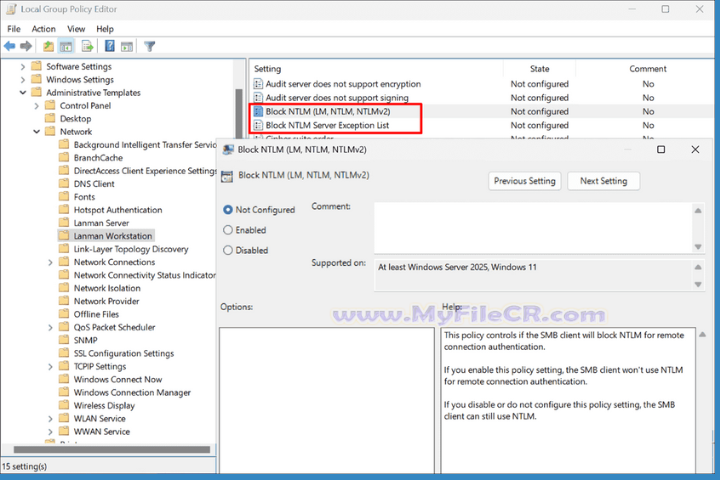The height and width of the screenshot is (480, 720).
Task: Click inside the Comment text box
Action: pos(534,228)
